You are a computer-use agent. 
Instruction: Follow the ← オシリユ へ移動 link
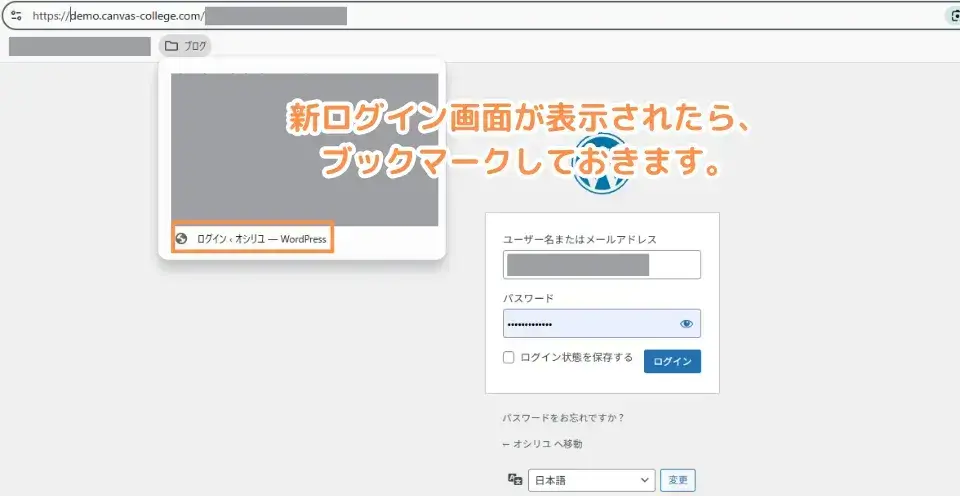(x=542, y=444)
